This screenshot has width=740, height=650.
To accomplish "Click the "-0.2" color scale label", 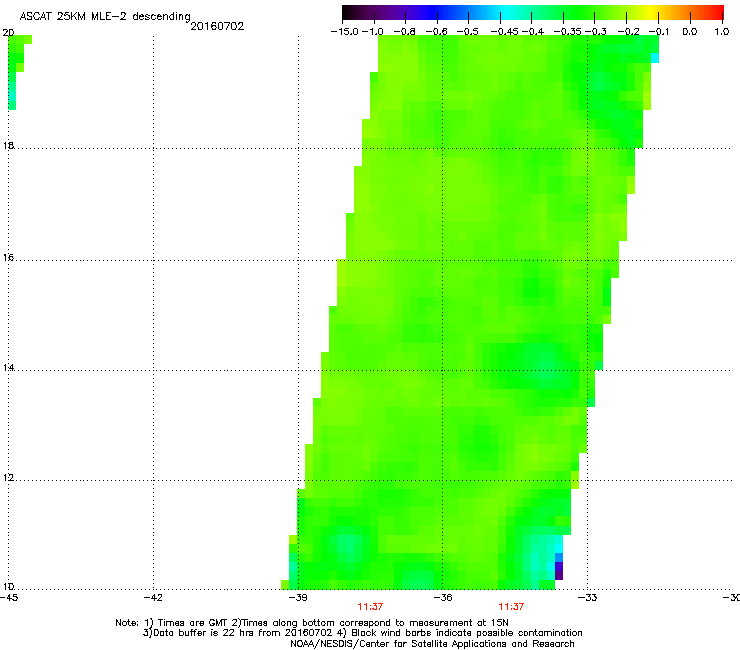I will click(628, 32).
